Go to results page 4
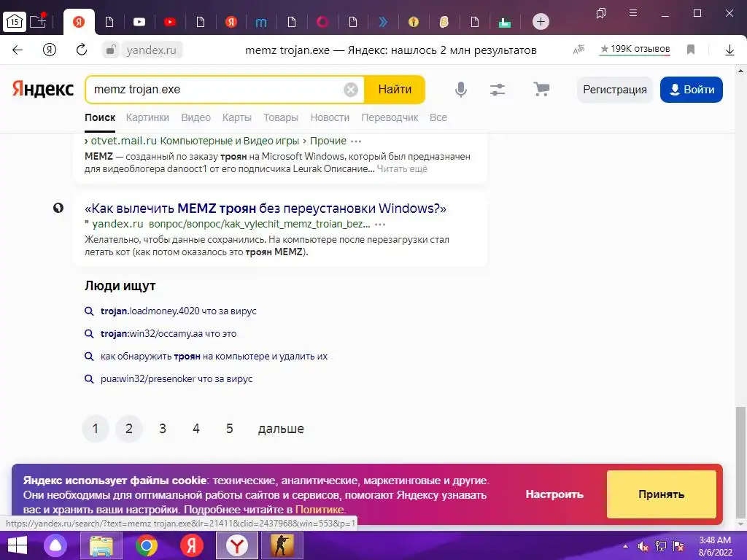747x560 pixels. click(x=196, y=429)
